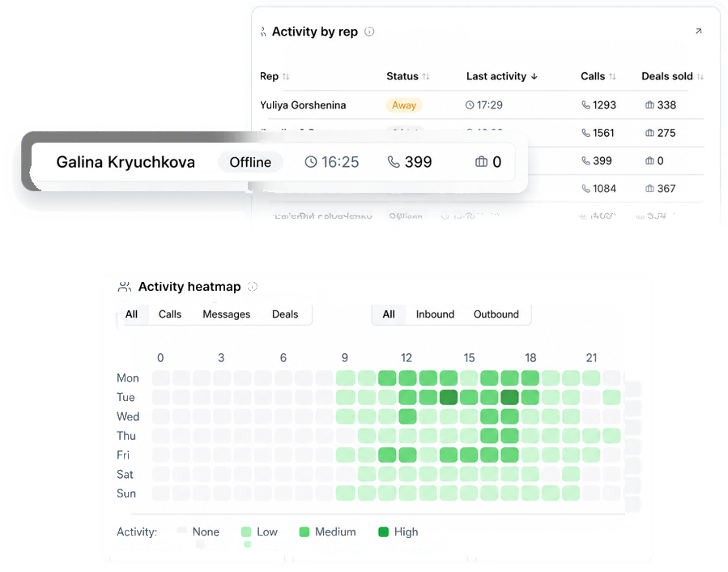The width and height of the screenshot is (728, 572).
Task: Click the briefcase icon beside 367
Action: pos(650,189)
